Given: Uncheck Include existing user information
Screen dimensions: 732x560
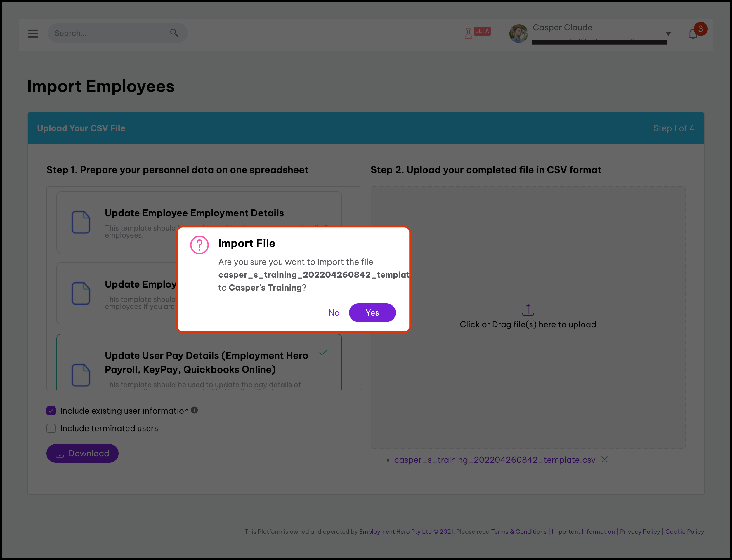Looking at the screenshot, I should (51, 411).
